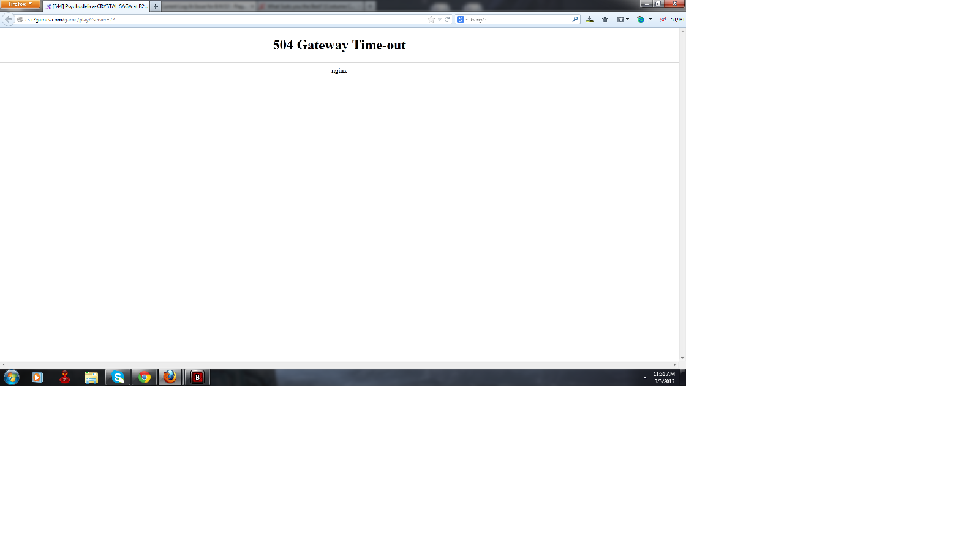Click the vertical scrollbar down arrow
Image resolution: width=980 pixels, height=551 pixels.
point(682,358)
